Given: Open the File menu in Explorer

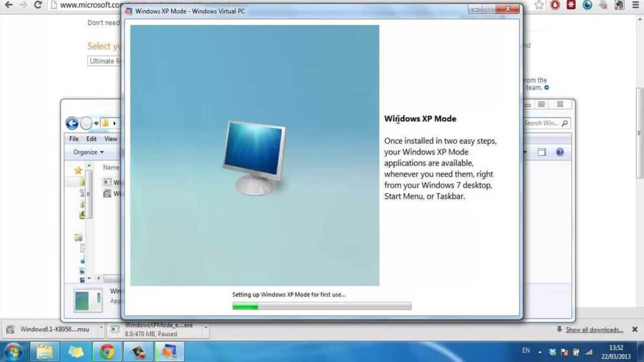Looking at the screenshot, I should [x=74, y=139].
